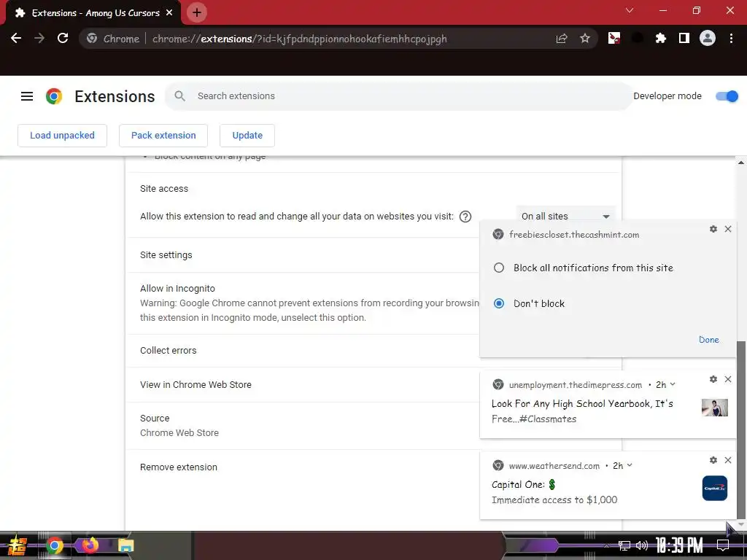Open the Action Center notification icon

pyautogui.click(x=723, y=545)
